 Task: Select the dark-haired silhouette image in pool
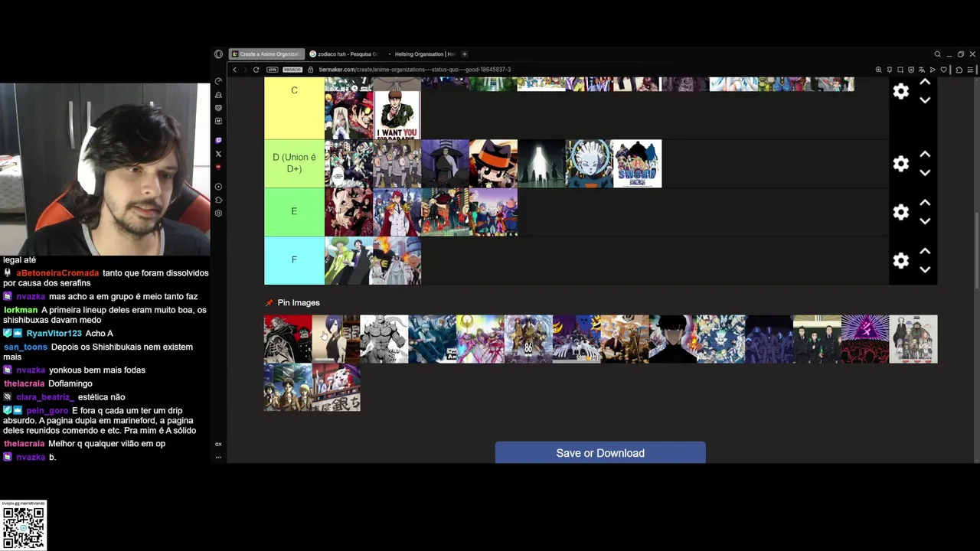673,339
